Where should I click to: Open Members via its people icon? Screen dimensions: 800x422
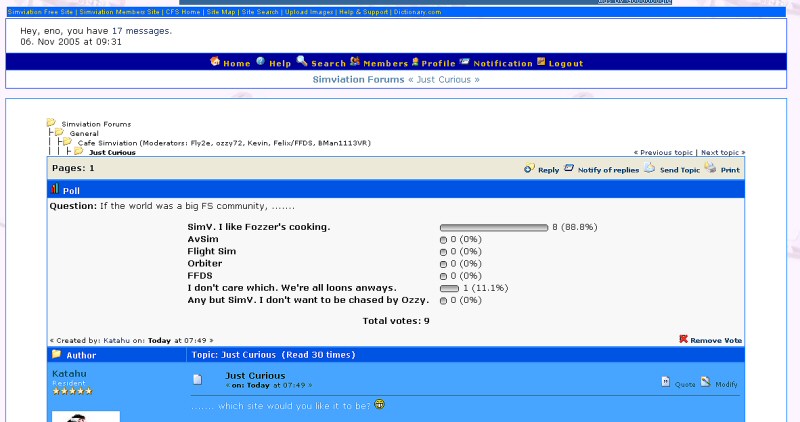coord(355,62)
